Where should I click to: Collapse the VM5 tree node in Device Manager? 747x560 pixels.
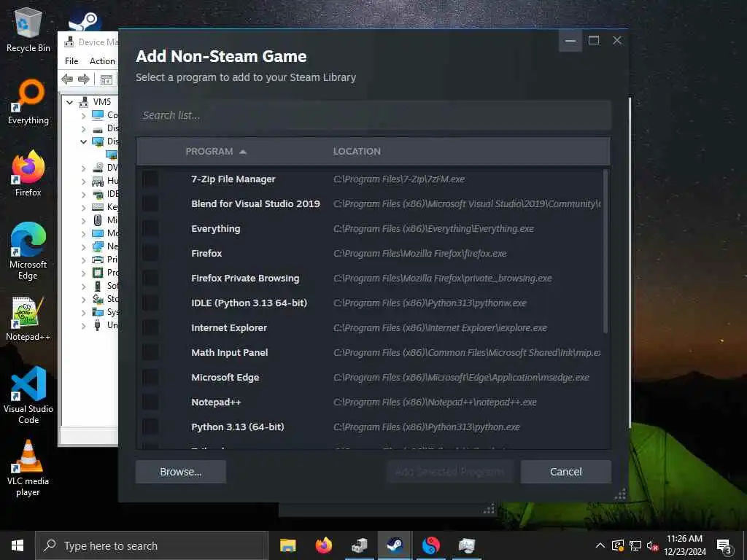pos(69,102)
